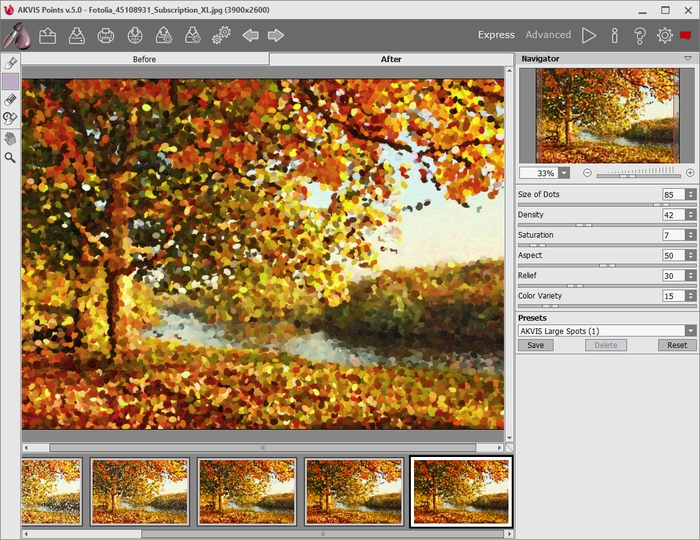Click the Export presets icon

tap(192, 35)
